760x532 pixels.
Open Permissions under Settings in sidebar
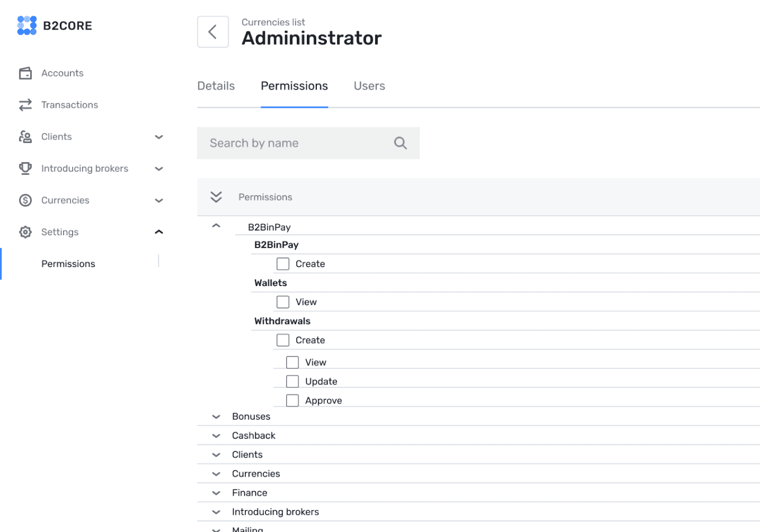coord(68,264)
